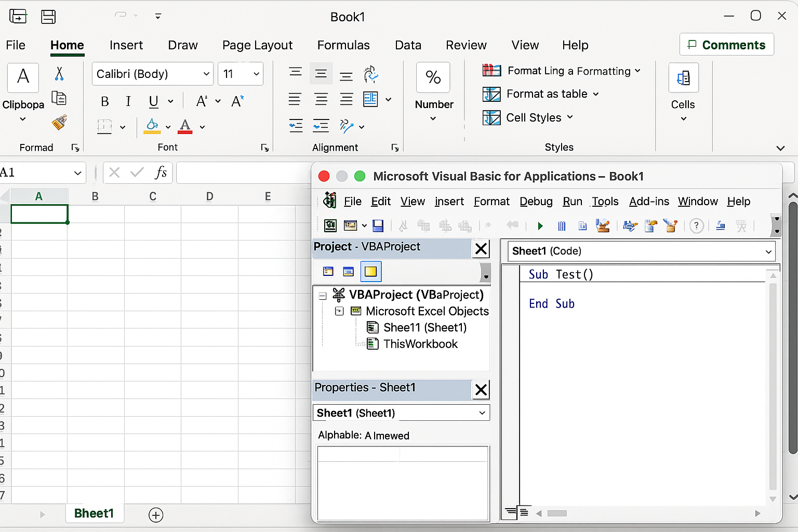Click the Design Mode icon in VBA toolbar

point(603,225)
